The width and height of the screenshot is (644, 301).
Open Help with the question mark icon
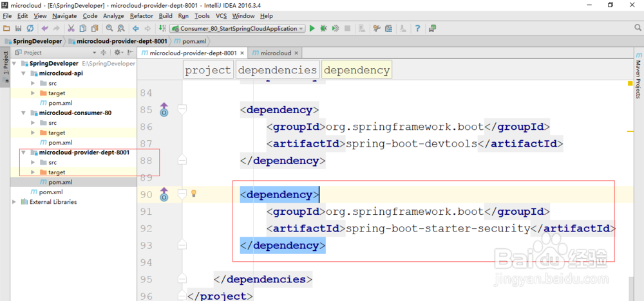pos(417,28)
